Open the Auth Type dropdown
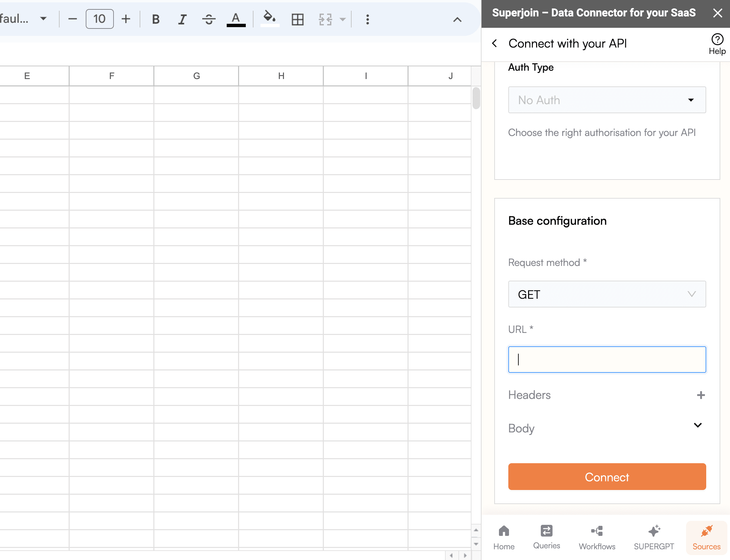 (607, 99)
